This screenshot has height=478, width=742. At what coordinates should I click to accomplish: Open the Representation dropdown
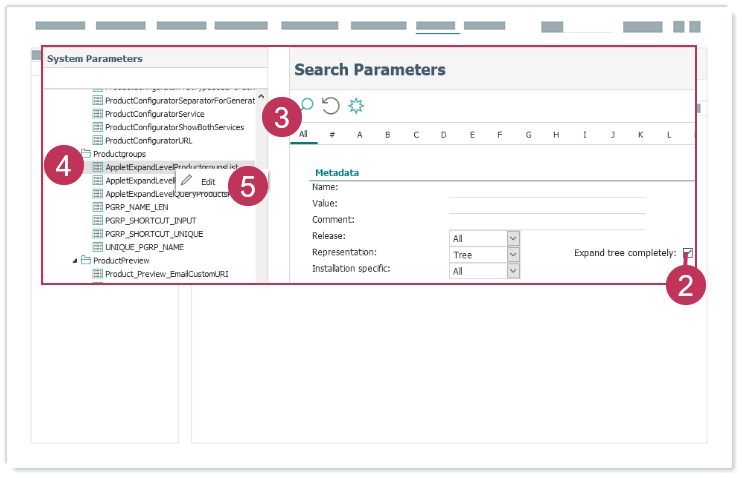pyautogui.click(x=513, y=254)
